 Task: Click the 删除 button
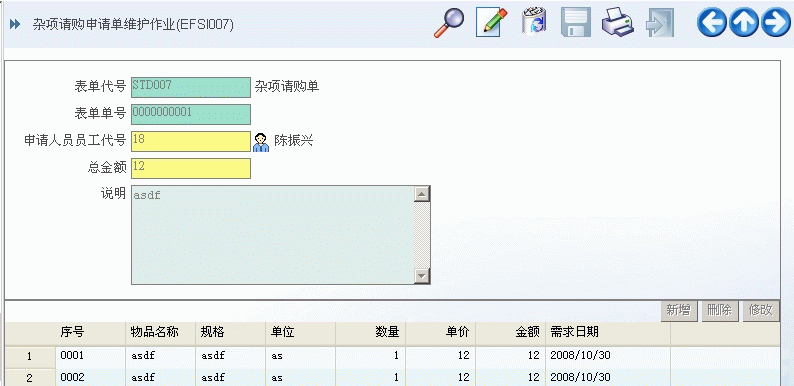(720, 311)
